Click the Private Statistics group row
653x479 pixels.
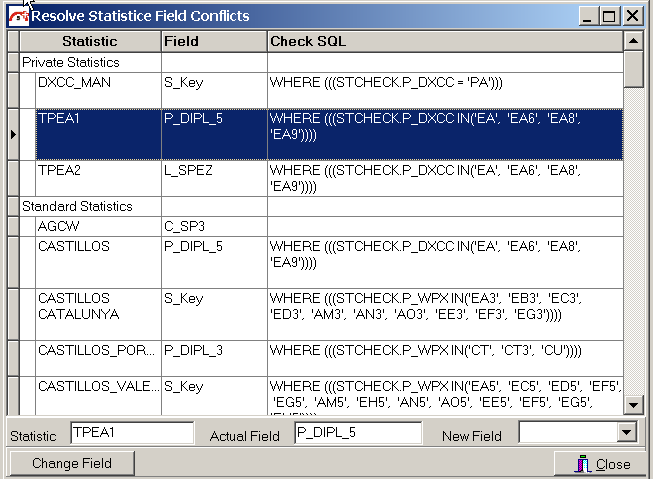coord(90,62)
